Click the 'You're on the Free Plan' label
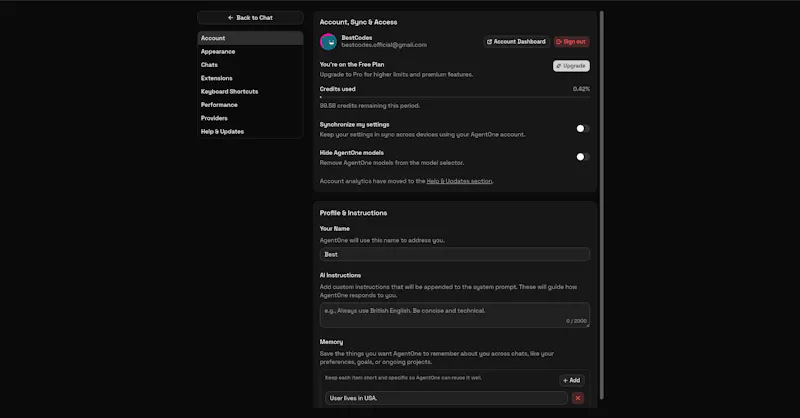The height and width of the screenshot is (418, 800). pyautogui.click(x=352, y=64)
